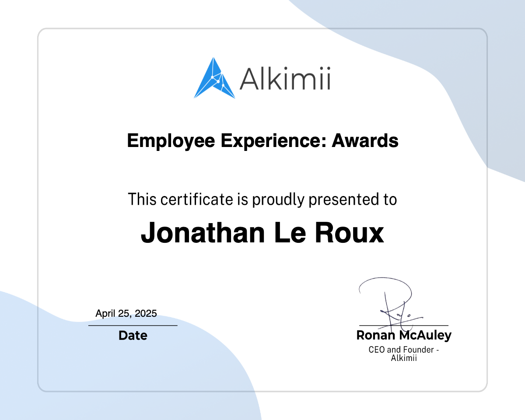
Task: Select the signer name 'Ronan McAuley'
Action: click(404, 336)
